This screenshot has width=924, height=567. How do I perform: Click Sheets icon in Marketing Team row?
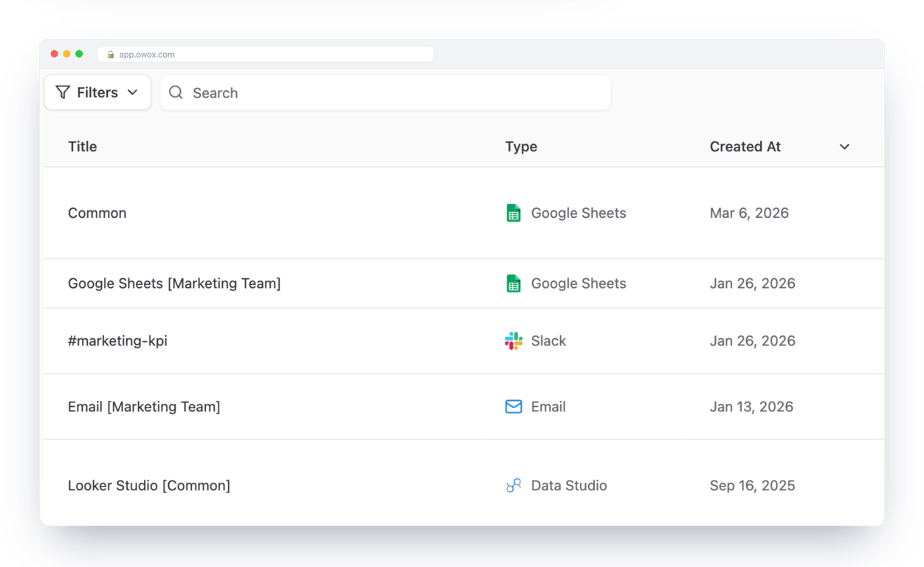pos(514,283)
